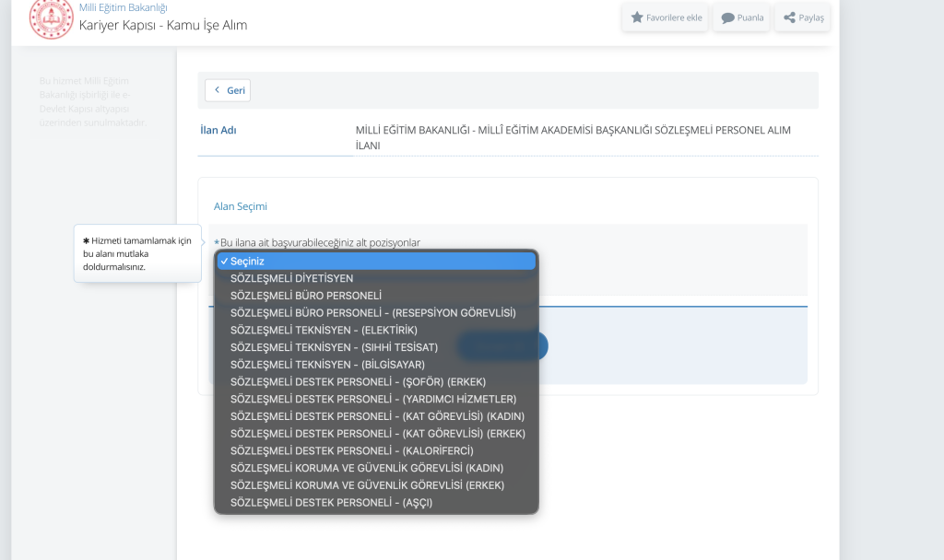
Task: Select KAT GÖREVLİSİ (KADIN) option
Action: tap(377, 416)
